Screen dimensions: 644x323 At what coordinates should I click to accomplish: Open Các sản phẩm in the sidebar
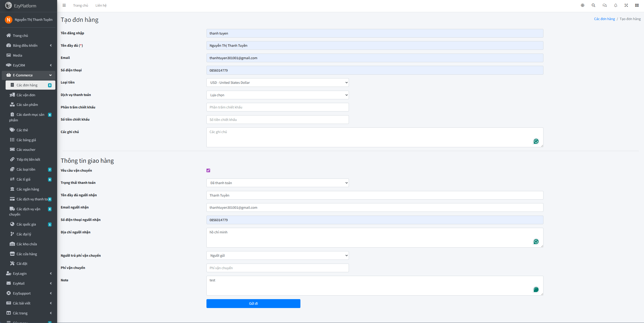point(27,105)
